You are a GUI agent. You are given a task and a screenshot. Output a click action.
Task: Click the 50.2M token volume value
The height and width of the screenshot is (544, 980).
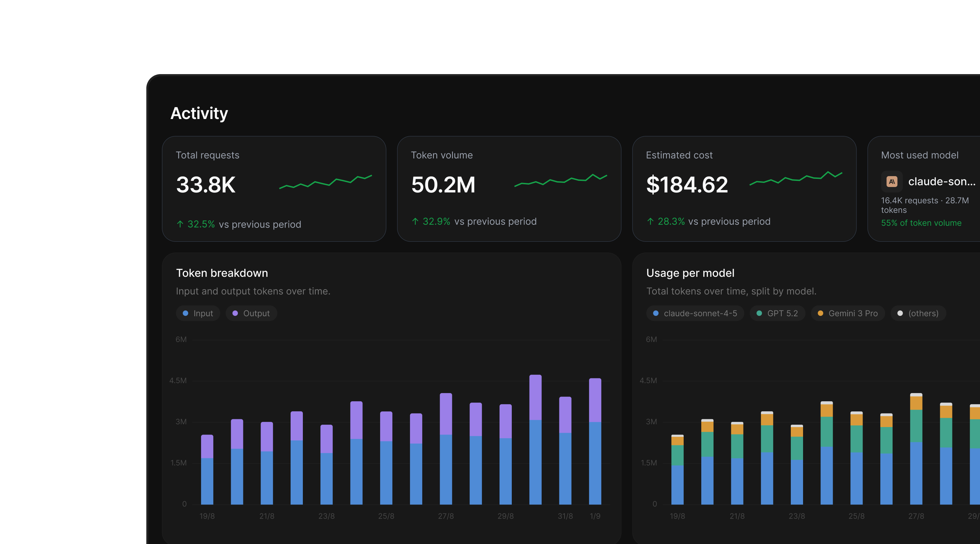(443, 185)
